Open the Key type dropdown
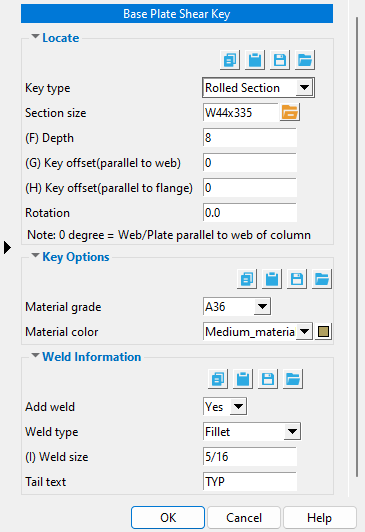 tap(258, 88)
